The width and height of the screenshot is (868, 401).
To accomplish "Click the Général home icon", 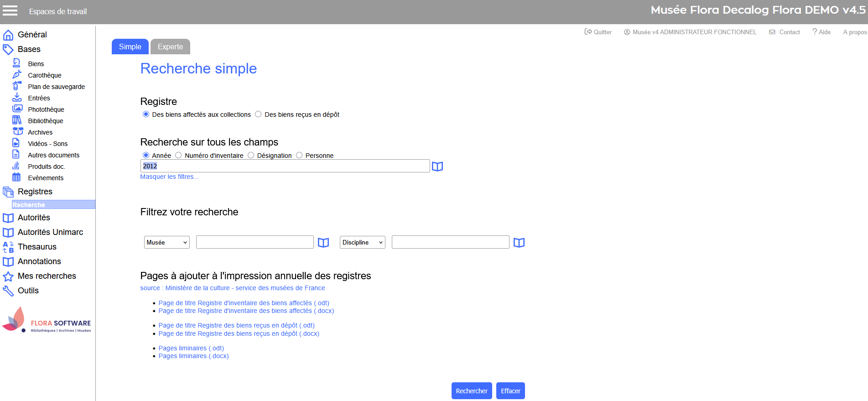I will tap(8, 35).
